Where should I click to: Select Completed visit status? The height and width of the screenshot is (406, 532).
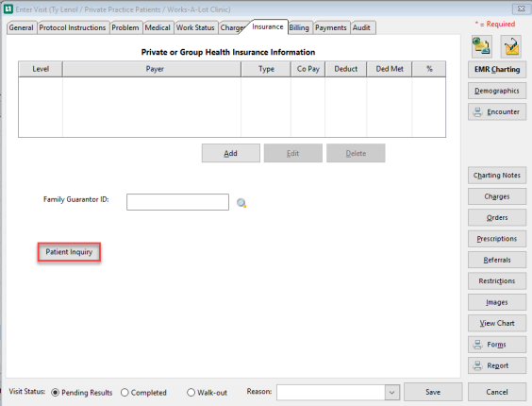(x=125, y=393)
